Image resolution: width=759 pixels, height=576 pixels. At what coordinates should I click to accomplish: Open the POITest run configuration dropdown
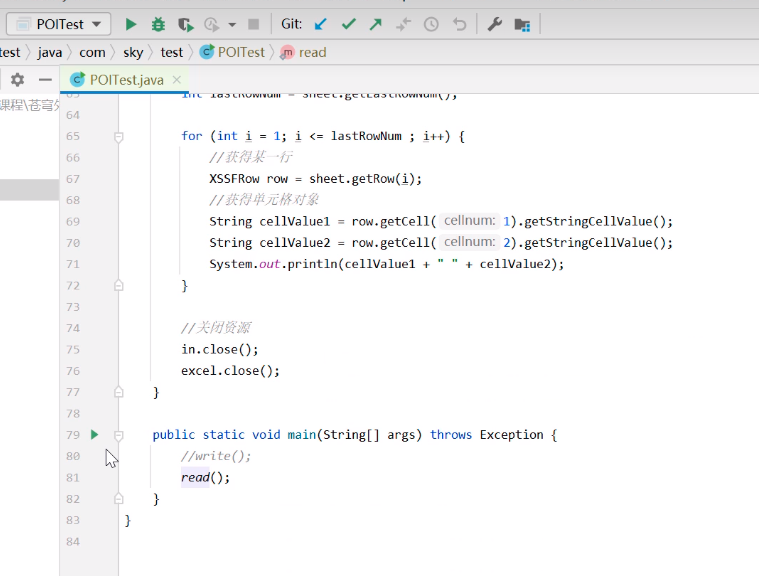59,24
